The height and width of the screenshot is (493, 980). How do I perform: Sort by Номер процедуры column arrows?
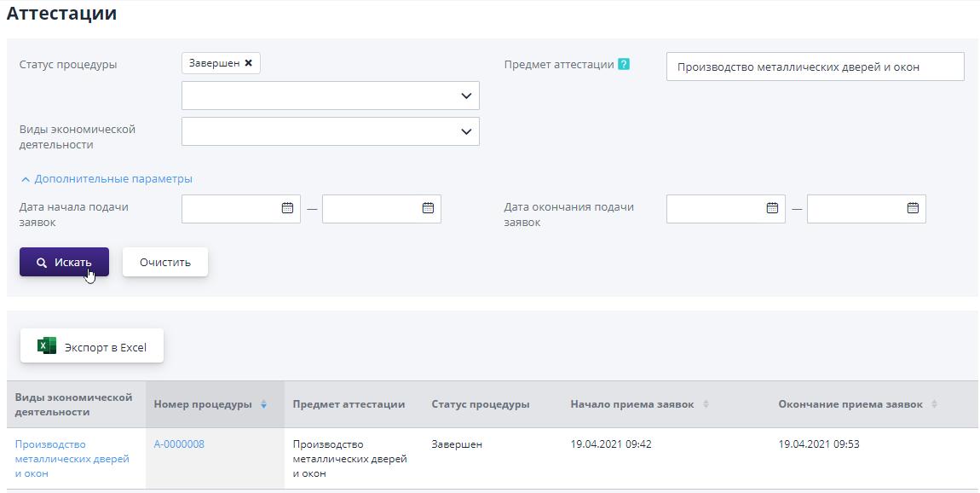click(263, 404)
